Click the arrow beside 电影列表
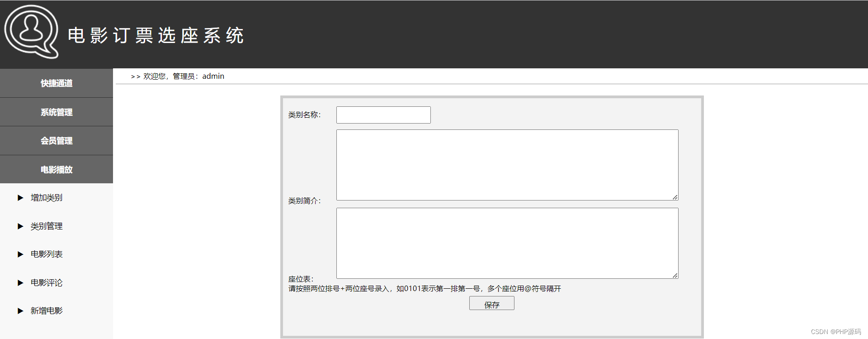Screen dimensions: 868x339 [20, 254]
